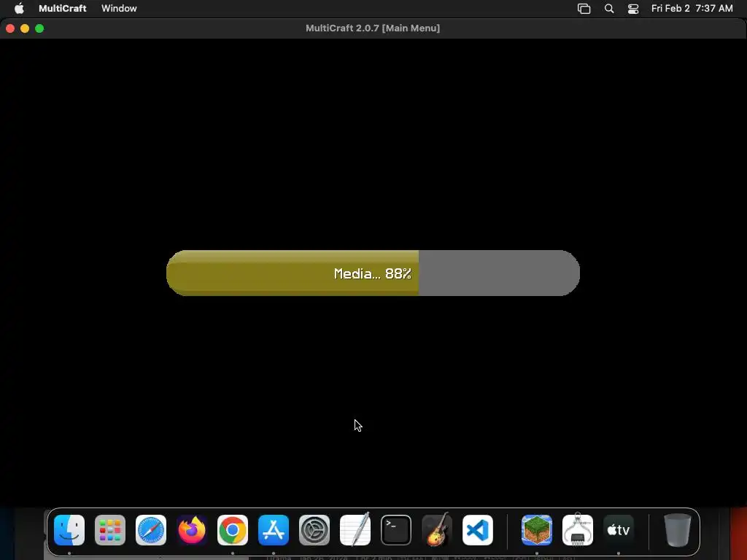Launch Safari from the Dock
This screenshot has width=747, height=560.
[x=151, y=530]
